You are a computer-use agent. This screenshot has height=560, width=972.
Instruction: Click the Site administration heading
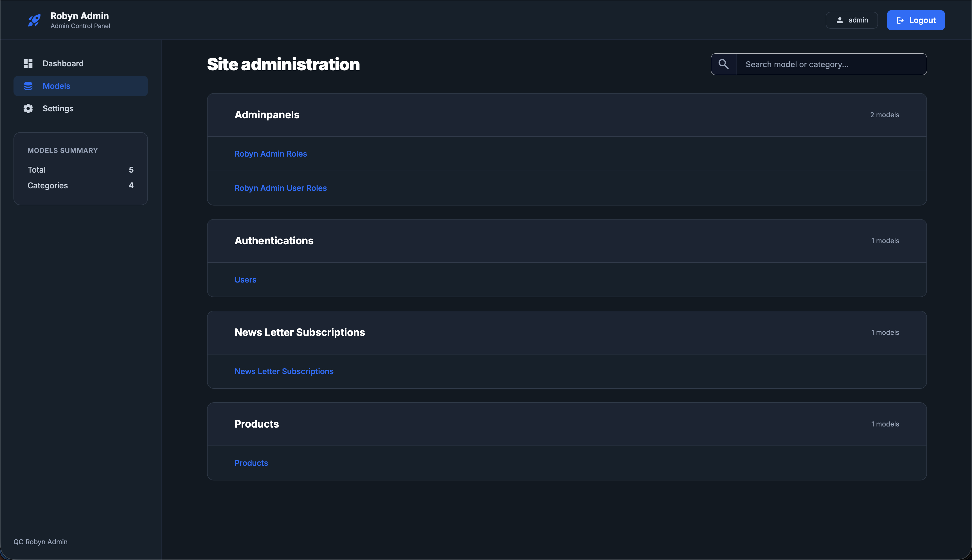(x=283, y=64)
